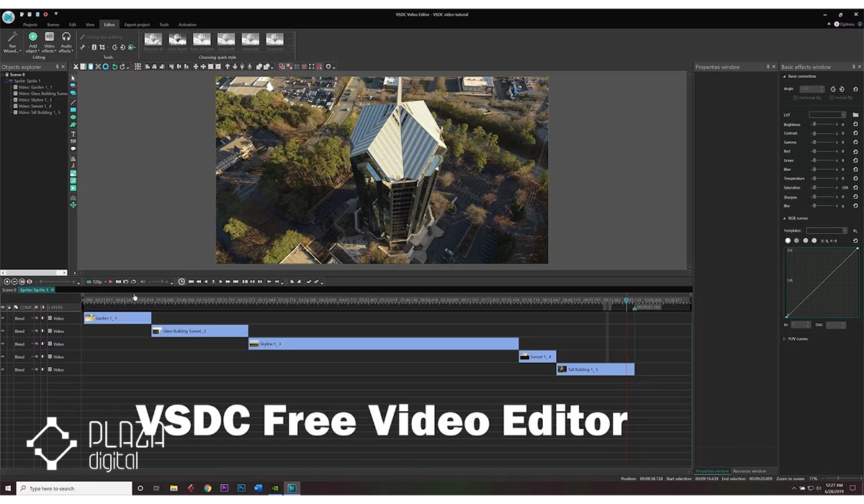The image size is (864, 504).
Task: Switch to the Resources window tab
Action: coord(750,471)
